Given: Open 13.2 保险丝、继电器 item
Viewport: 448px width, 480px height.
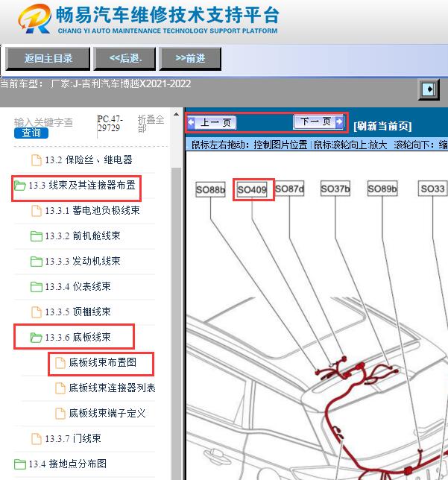Looking at the screenshot, I should (x=89, y=160).
